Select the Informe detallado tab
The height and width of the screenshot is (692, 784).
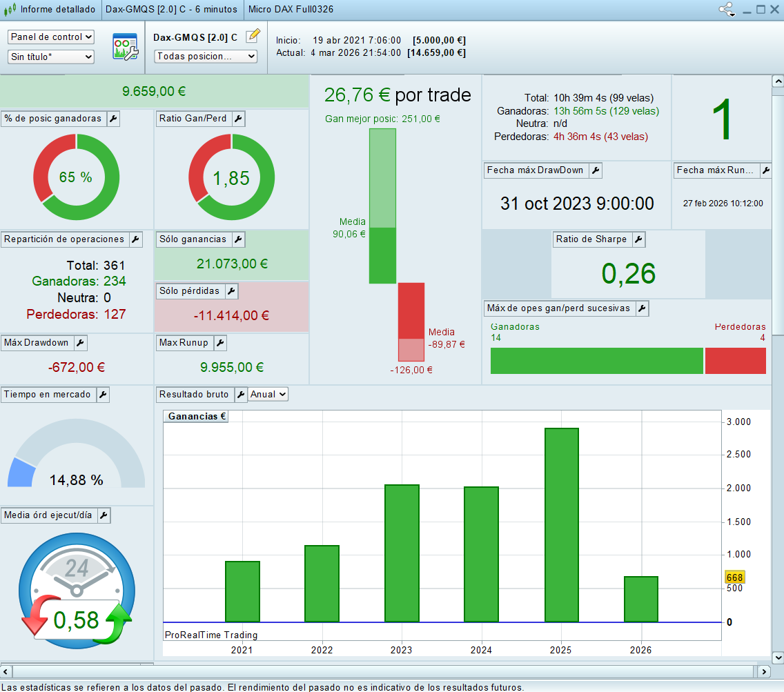[51, 10]
